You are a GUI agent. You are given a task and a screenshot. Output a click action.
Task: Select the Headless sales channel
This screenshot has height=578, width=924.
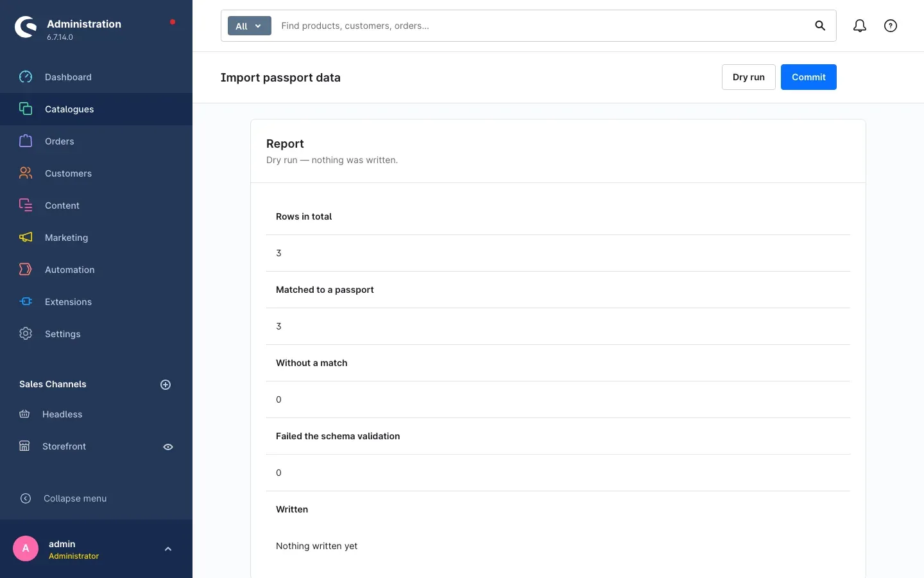(62, 414)
